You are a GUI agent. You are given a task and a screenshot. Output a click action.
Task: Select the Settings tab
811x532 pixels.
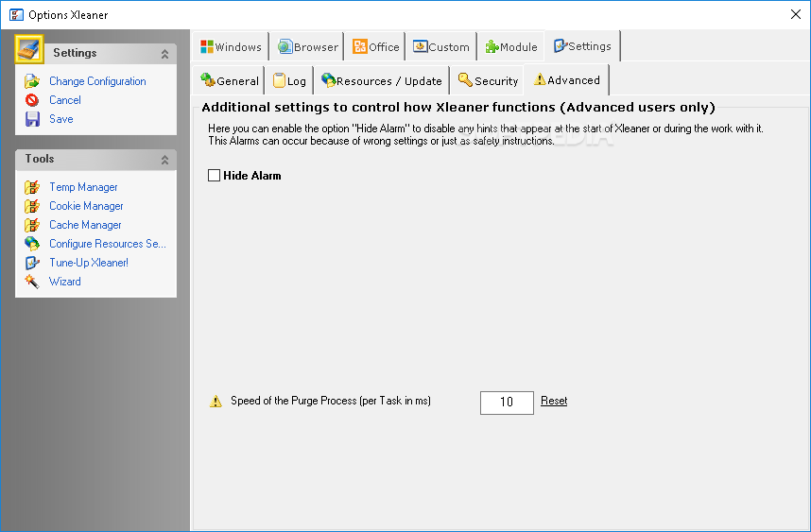[582, 46]
